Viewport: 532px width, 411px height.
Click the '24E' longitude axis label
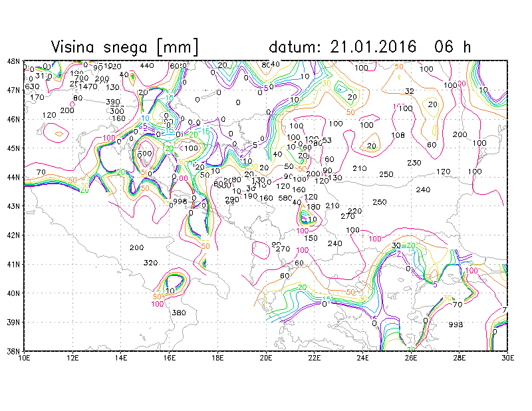362,358
